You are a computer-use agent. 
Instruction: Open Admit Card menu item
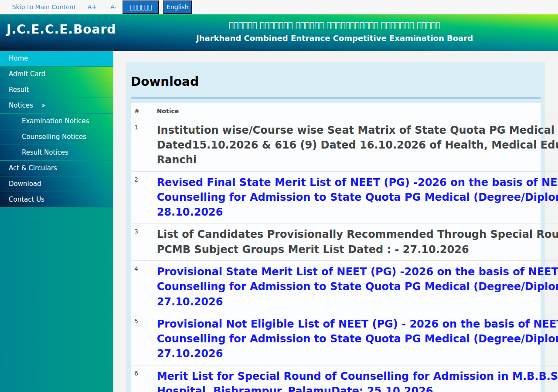57,74
